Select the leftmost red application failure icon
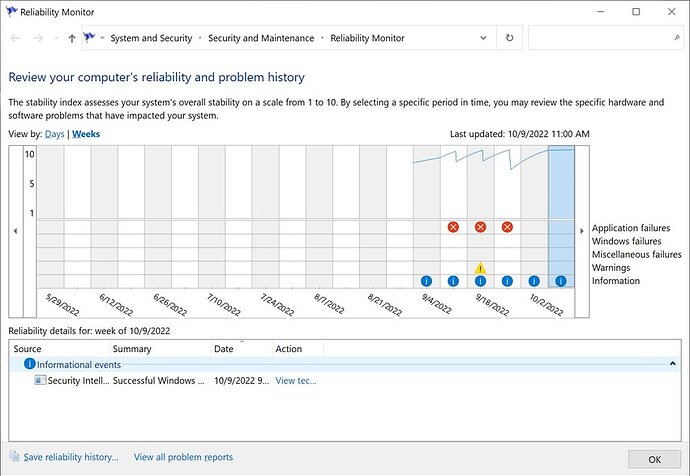 coord(453,228)
